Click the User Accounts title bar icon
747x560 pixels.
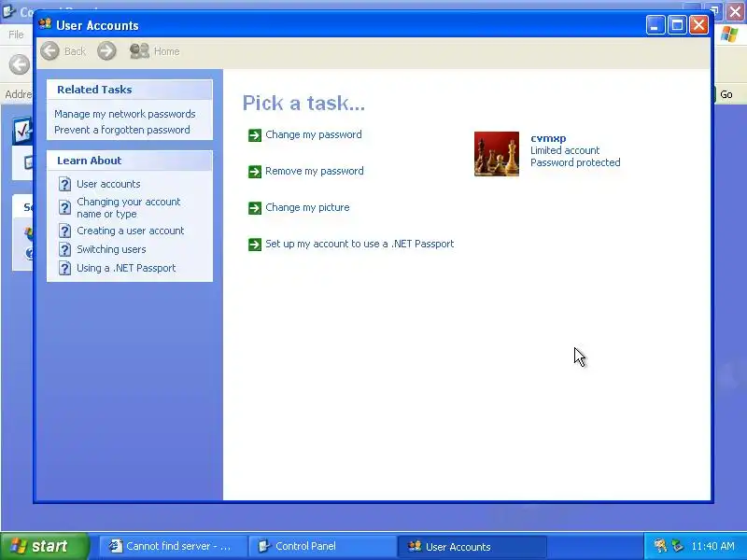(x=45, y=24)
